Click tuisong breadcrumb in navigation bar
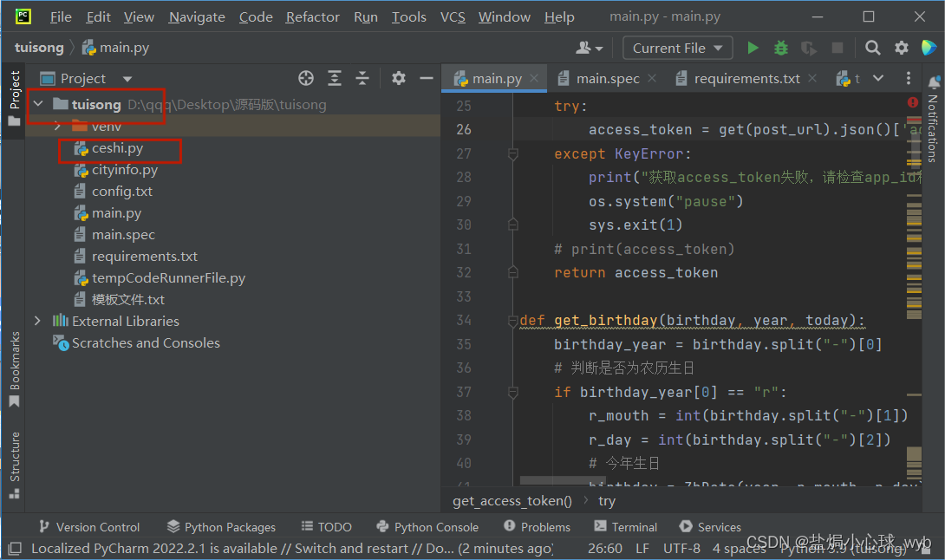Viewport: 945px width, 560px height. click(39, 48)
